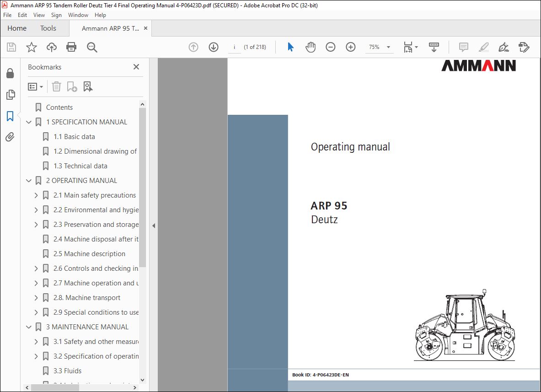Screen dimensions: 541x392
Task: Choose the Selection arrow tool
Action: pos(290,47)
